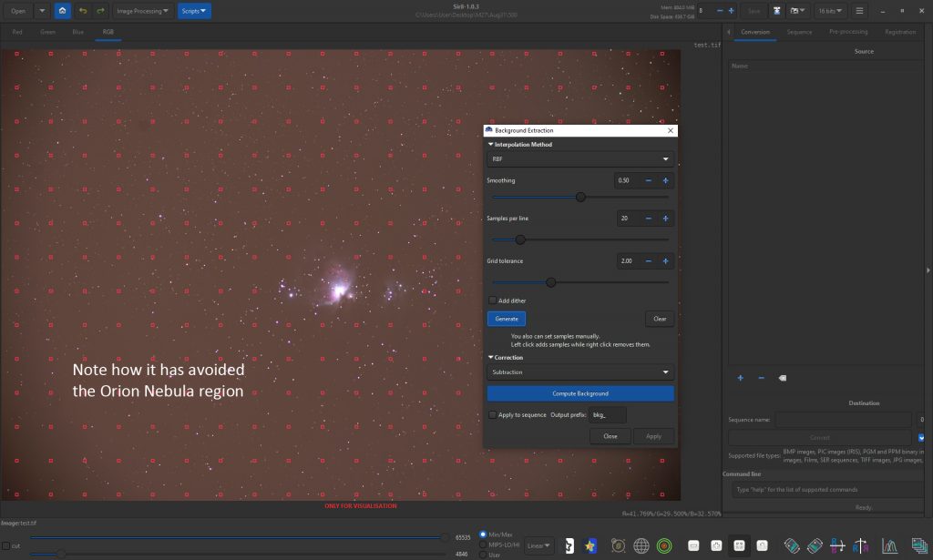Click the photometry star icon
The width and height of the screenshot is (933, 560).
(x=590, y=545)
